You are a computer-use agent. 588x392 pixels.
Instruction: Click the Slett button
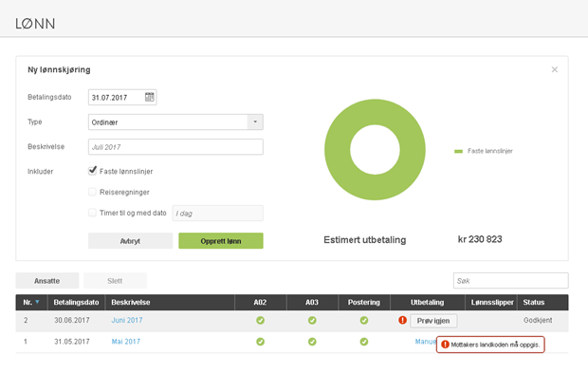pos(115,281)
